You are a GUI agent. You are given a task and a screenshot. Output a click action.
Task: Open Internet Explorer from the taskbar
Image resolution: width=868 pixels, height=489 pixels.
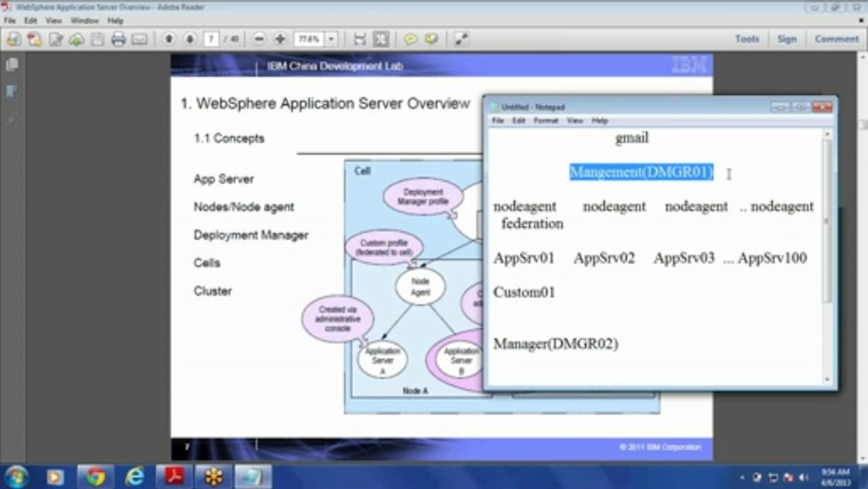coord(135,477)
